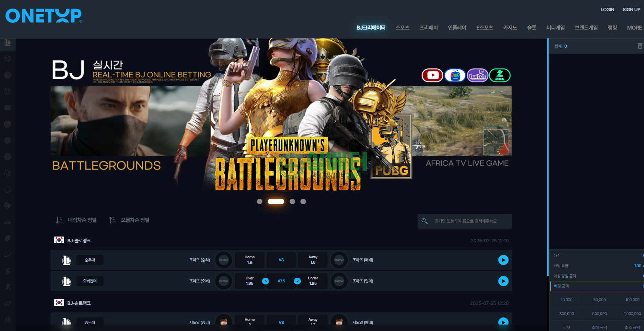Click the LOGIN link
The width and height of the screenshot is (644, 331).
(x=607, y=10)
